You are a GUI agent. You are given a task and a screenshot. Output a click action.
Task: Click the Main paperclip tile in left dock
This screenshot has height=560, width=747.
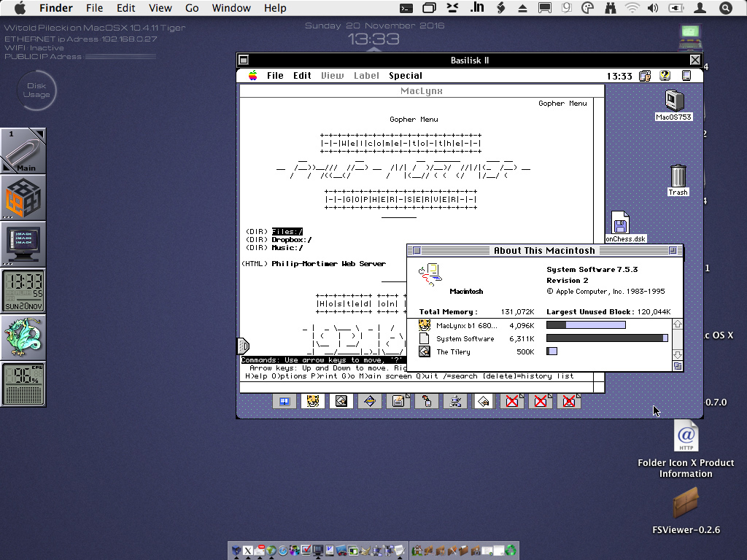(23, 150)
